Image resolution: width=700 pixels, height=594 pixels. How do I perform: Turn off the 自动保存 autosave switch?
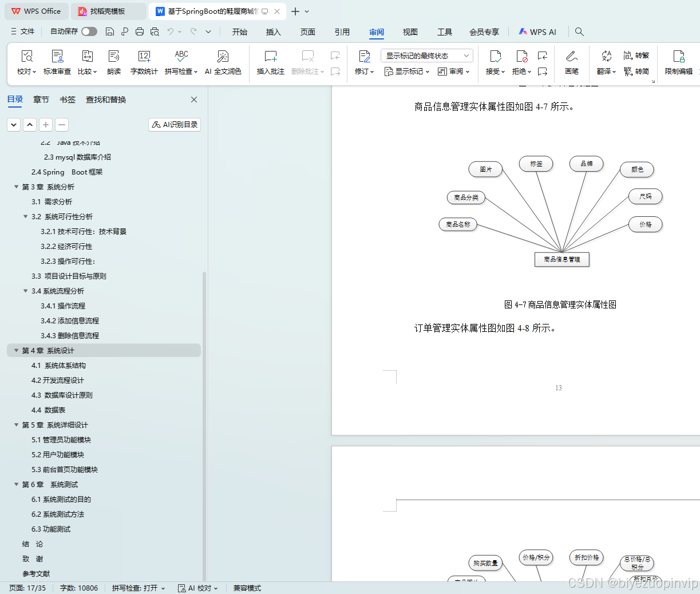[88, 32]
